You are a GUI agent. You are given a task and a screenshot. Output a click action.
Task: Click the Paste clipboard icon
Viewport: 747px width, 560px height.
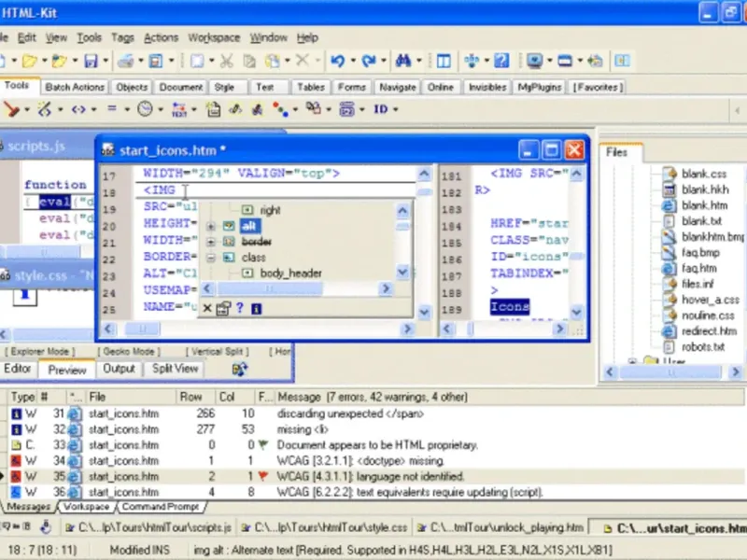(x=273, y=61)
